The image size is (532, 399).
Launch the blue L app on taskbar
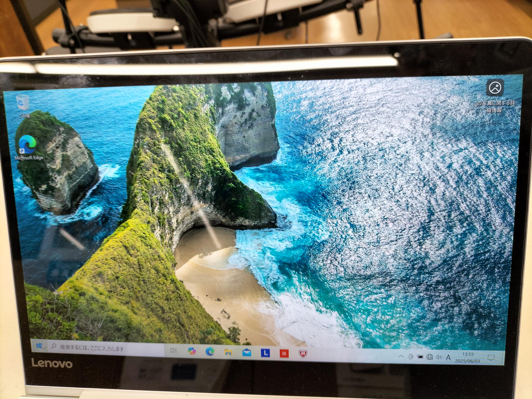[x=265, y=353]
